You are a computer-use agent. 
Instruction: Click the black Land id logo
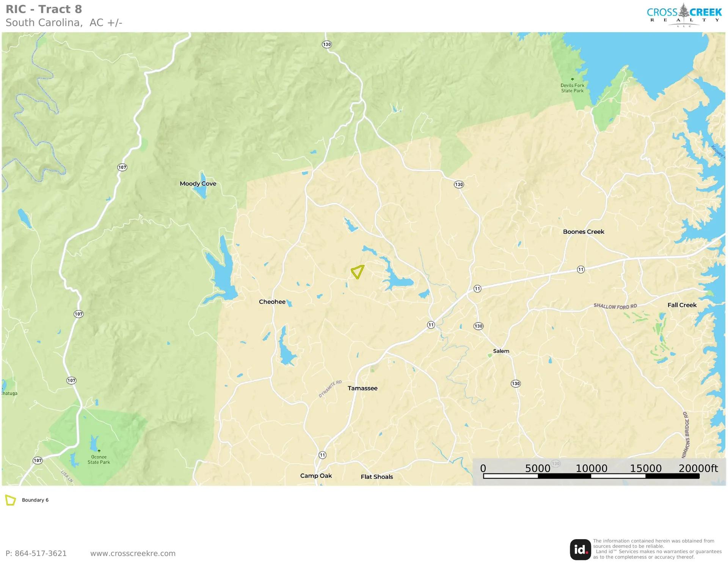point(580,549)
